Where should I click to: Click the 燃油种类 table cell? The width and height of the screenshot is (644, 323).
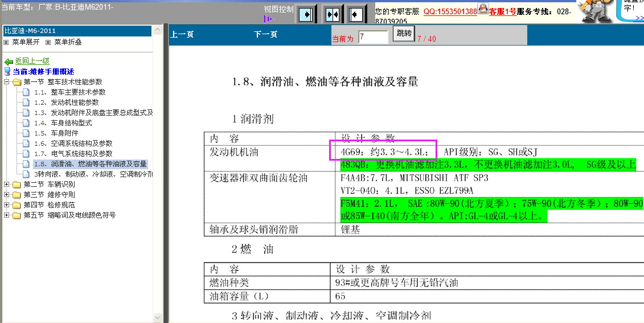(x=268, y=283)
